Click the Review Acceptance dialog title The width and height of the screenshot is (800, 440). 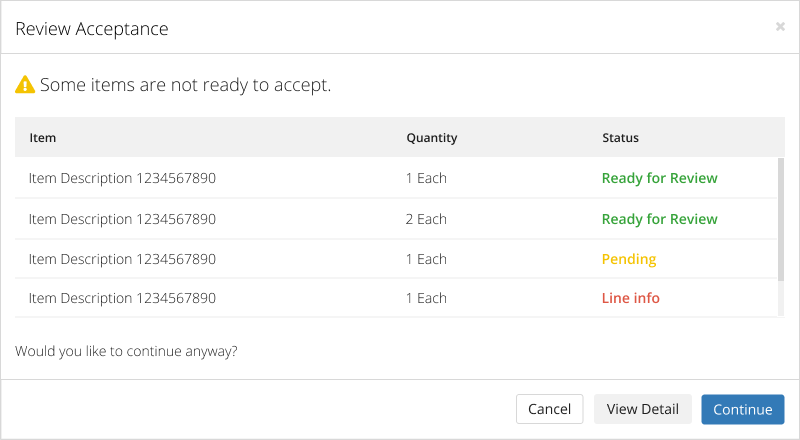[x=92, y=29]
